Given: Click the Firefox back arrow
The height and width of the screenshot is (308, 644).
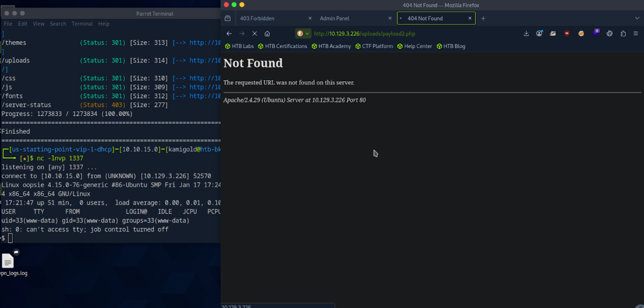Looking at the screenshot, I should coord(229,33).
